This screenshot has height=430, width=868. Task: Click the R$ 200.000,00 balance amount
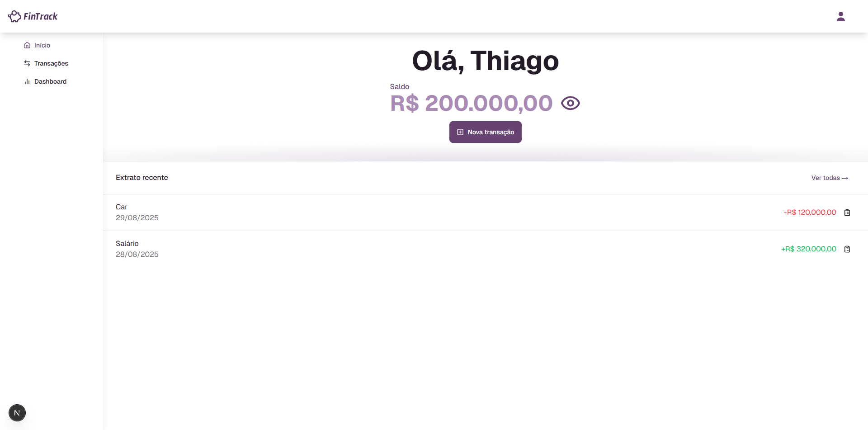point(471,103)
